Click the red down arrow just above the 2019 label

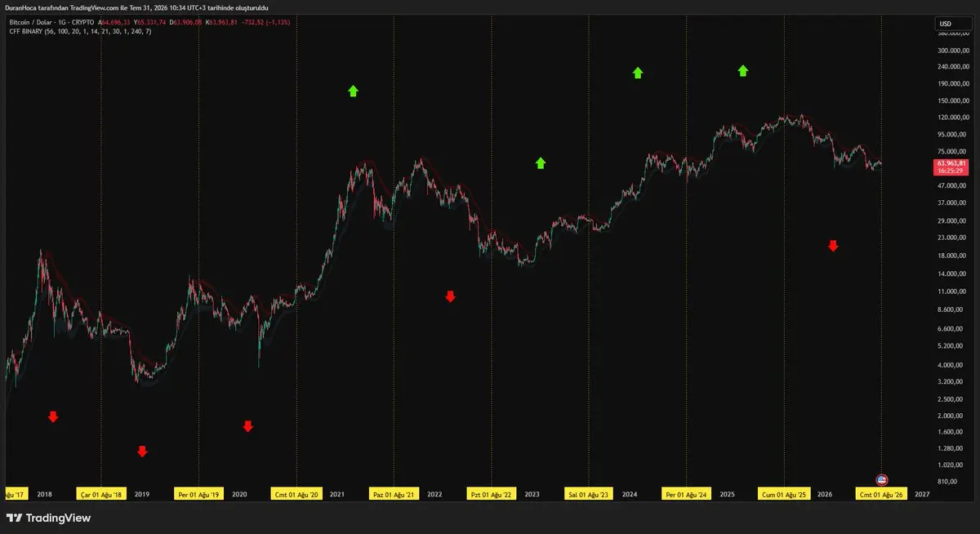[x=142, y=451]
